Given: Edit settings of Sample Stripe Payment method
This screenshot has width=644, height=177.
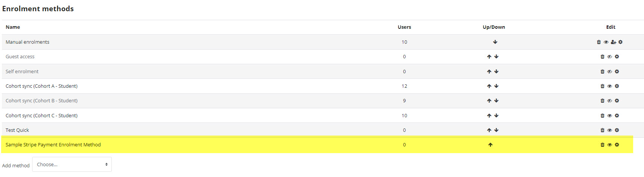Looking at the screenshot, I should click(617, 145).
